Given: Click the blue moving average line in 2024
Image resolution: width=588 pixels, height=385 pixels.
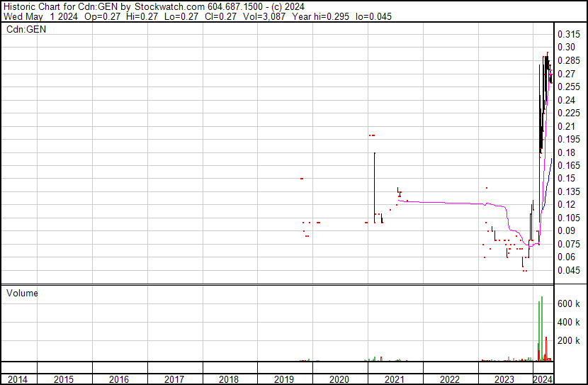Looking at the screenshot, I should (x=548, y=182).
